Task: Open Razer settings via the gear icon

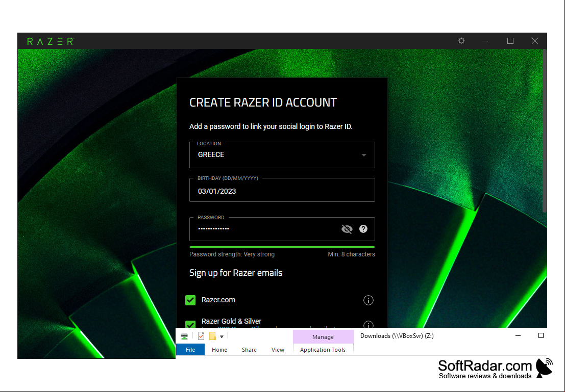Action: (x=461, y=41)
